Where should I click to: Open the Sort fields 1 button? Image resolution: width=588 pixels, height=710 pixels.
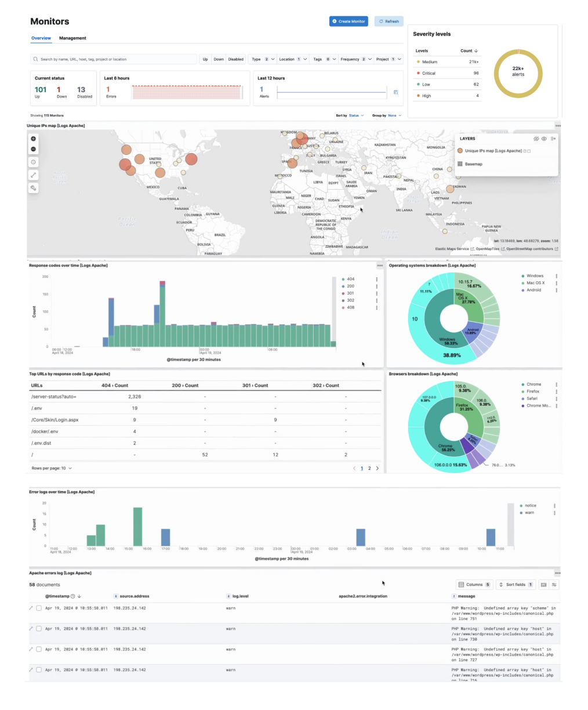(516, 585)
